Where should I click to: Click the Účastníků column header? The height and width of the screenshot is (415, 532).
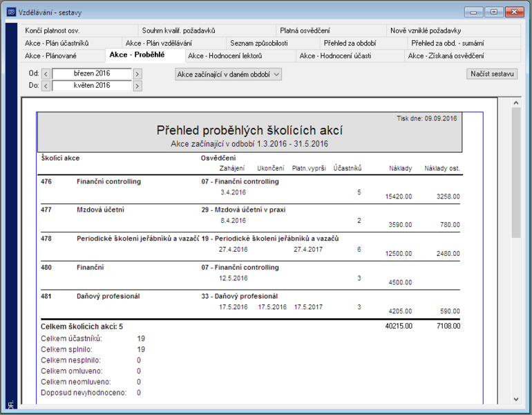[x=348, y=169]
